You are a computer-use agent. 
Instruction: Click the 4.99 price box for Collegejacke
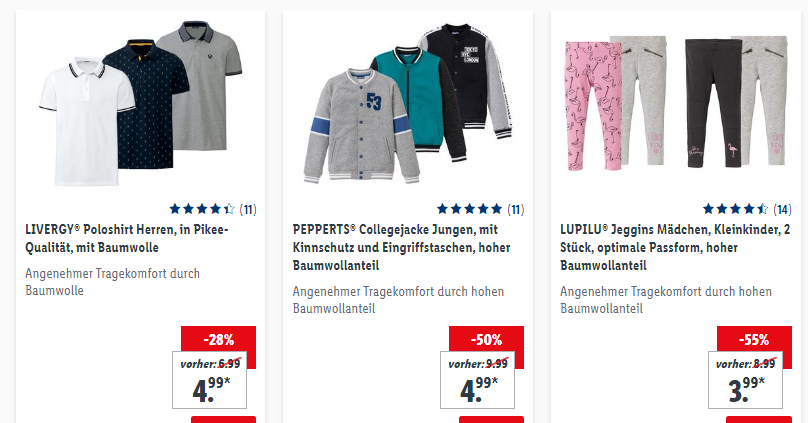477,380
